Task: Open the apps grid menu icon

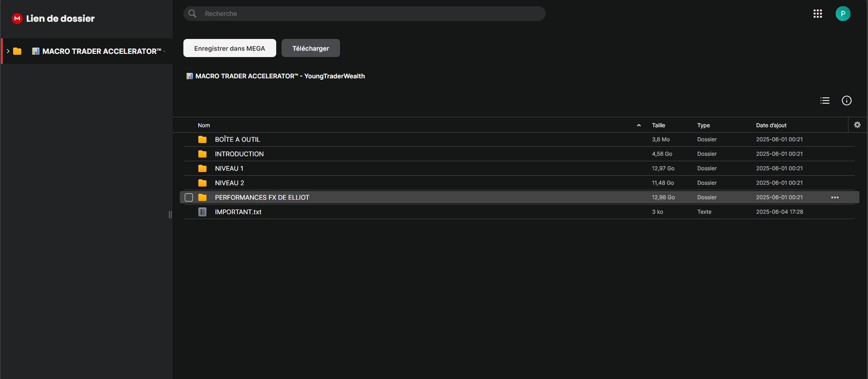Action: tap(818, 14)
